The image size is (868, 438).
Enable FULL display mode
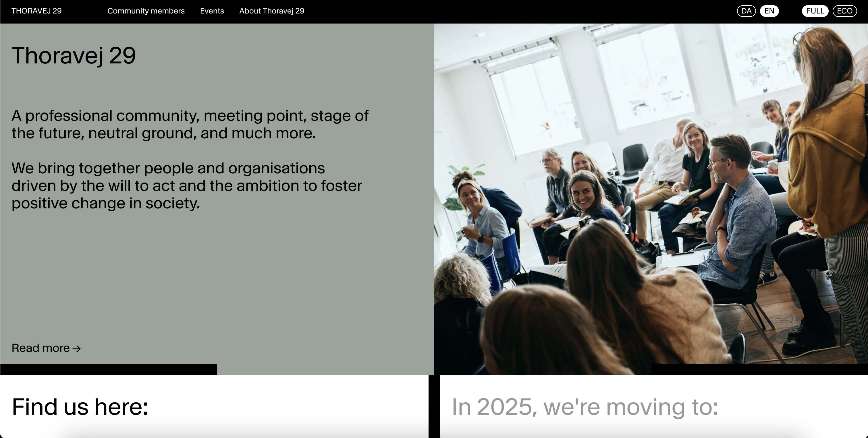coord(815,11)
